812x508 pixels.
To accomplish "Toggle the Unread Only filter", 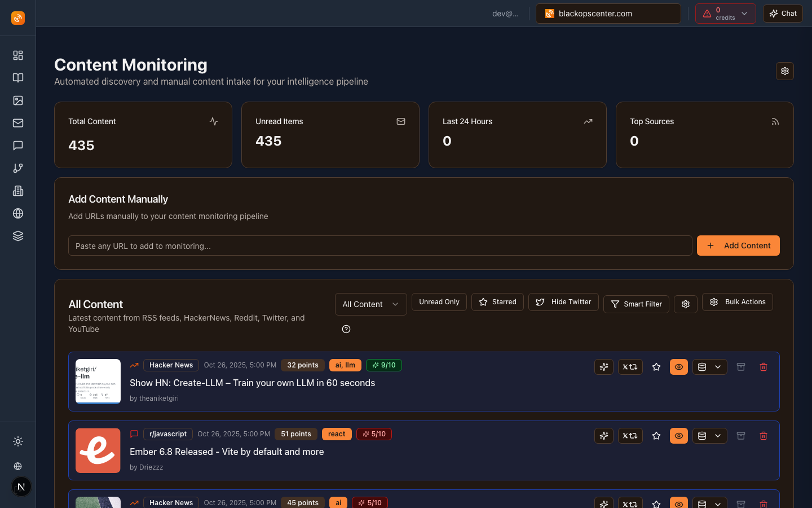I will click(x=439, y=302).
